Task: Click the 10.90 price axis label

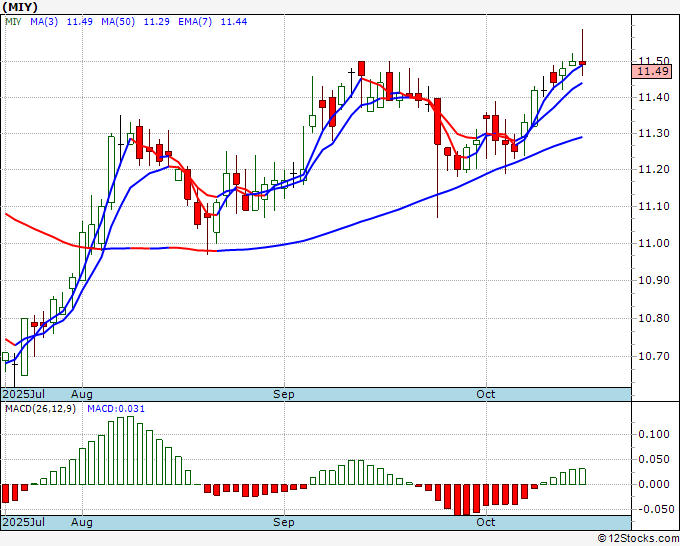Action: (654, 280)
